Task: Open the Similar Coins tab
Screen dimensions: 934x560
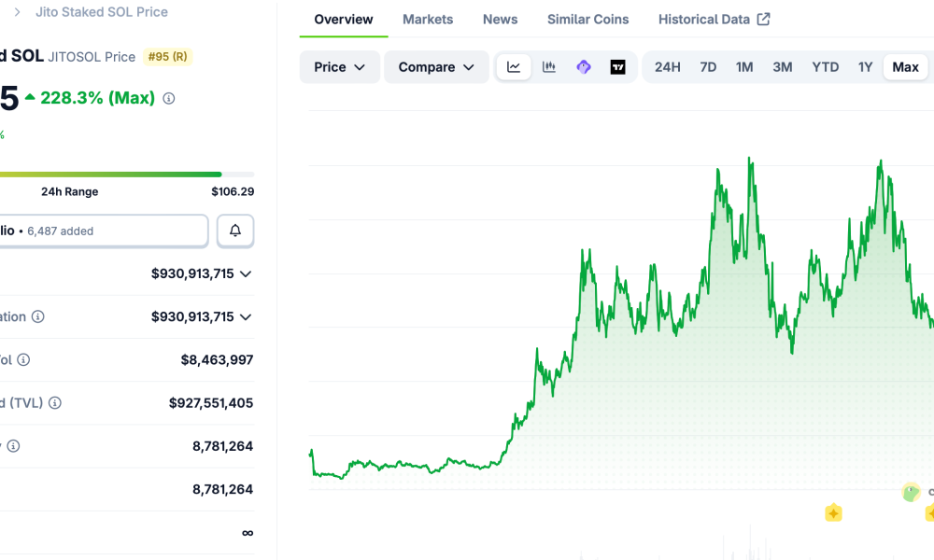Action: coord(587,20)
